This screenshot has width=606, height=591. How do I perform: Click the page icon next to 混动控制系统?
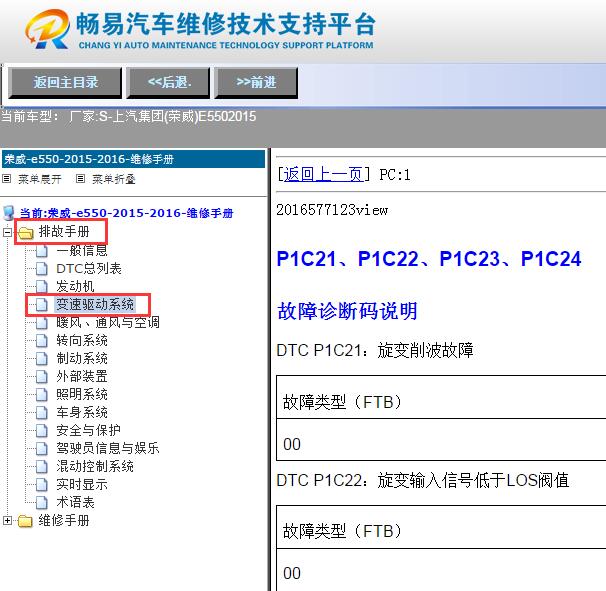(x=41, y=466)
